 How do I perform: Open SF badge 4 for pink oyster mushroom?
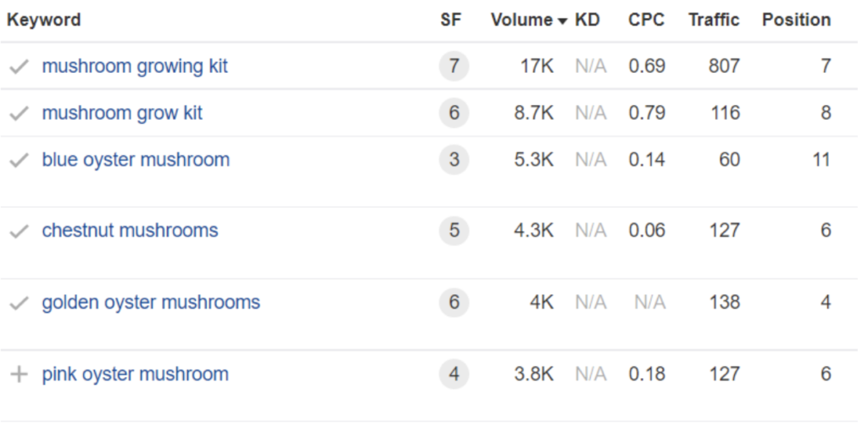(x=453, y=374)
